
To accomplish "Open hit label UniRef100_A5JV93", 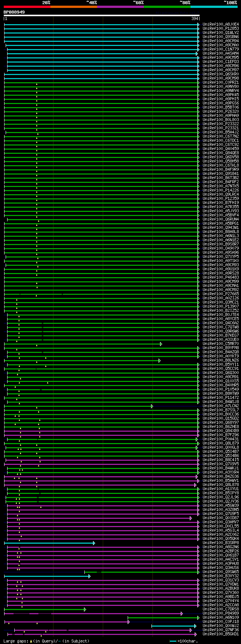I will point(221,211).
